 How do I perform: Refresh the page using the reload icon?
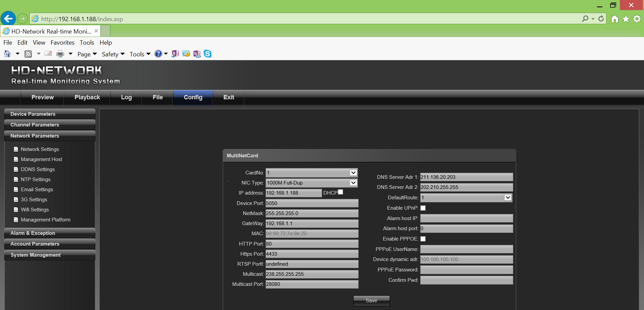601,19
